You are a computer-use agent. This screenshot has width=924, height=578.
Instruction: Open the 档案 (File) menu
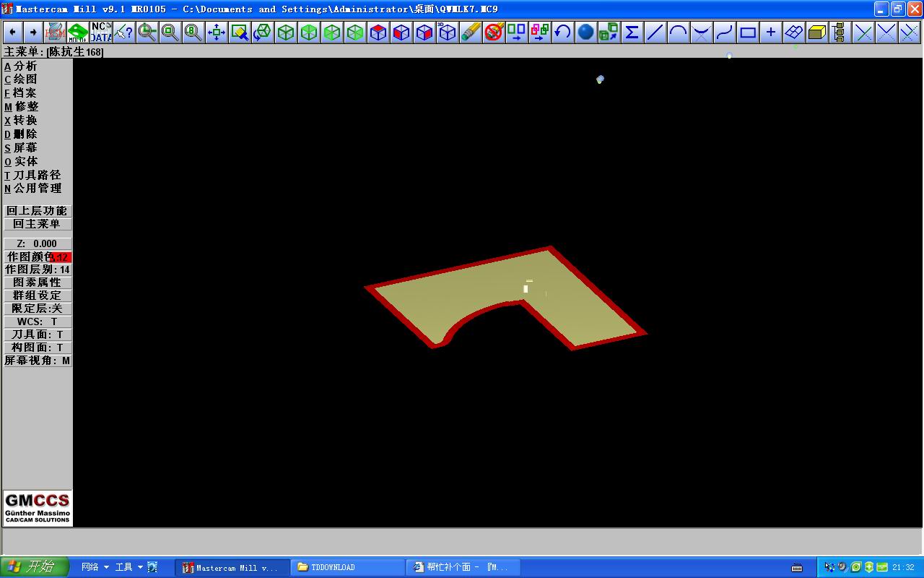click(x=20, y=93)
